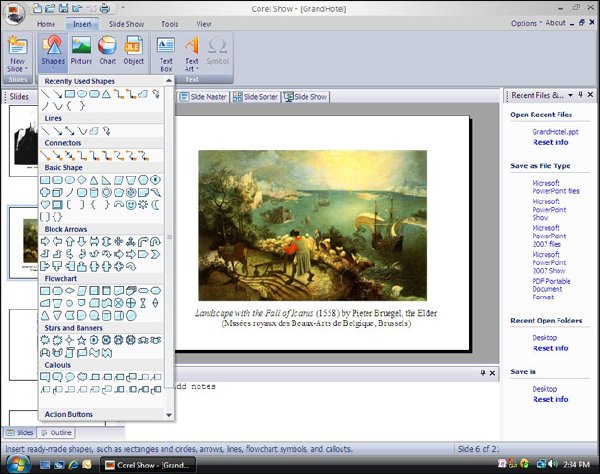Image resolution: width=600 pixels, height=474 pixels.
Task: Open Internet Explorer from quick launch
Action: (x=73, y=464)
